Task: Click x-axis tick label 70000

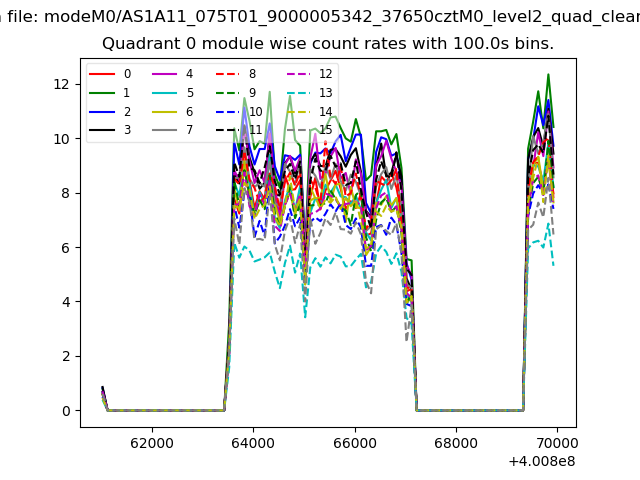Action: pyautogui.click(x=557, y=443)
